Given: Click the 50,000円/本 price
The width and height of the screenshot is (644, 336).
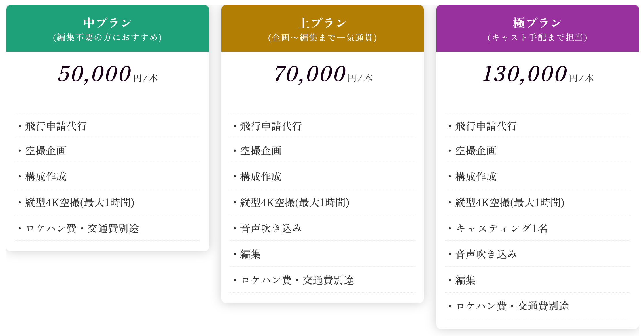Looking at the screenshot, I should point(107,74).
